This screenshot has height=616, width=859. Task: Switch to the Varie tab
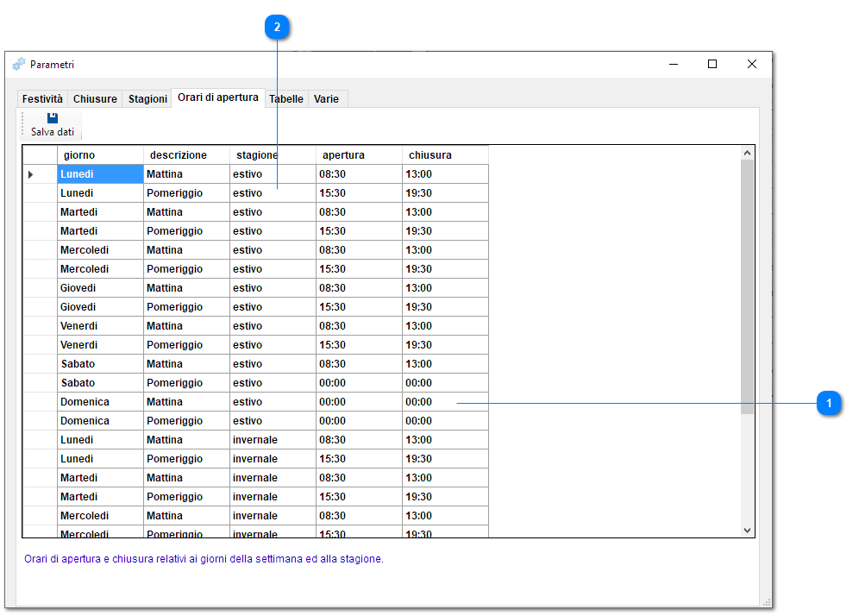click(x=327, y=98)
